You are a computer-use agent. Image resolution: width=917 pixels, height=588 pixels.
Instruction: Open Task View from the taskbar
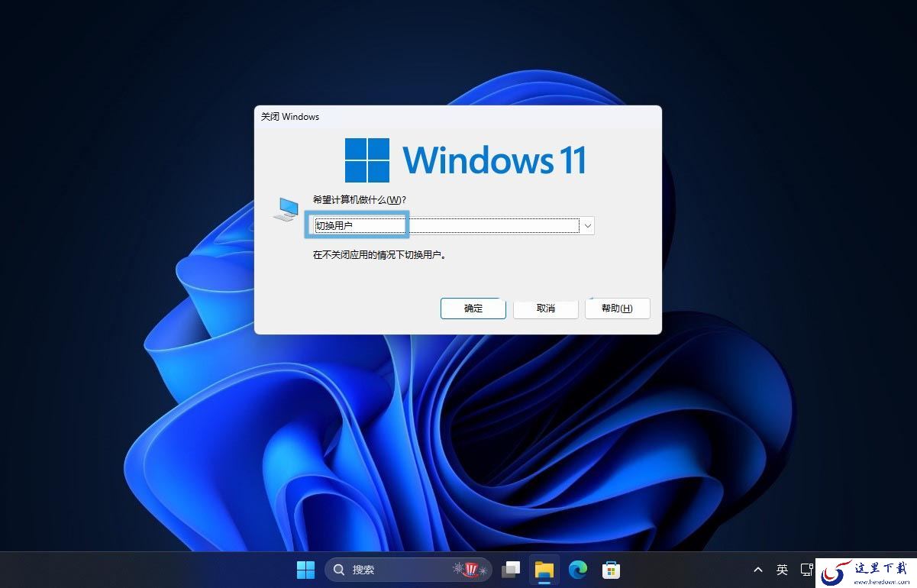pos(511,570)
